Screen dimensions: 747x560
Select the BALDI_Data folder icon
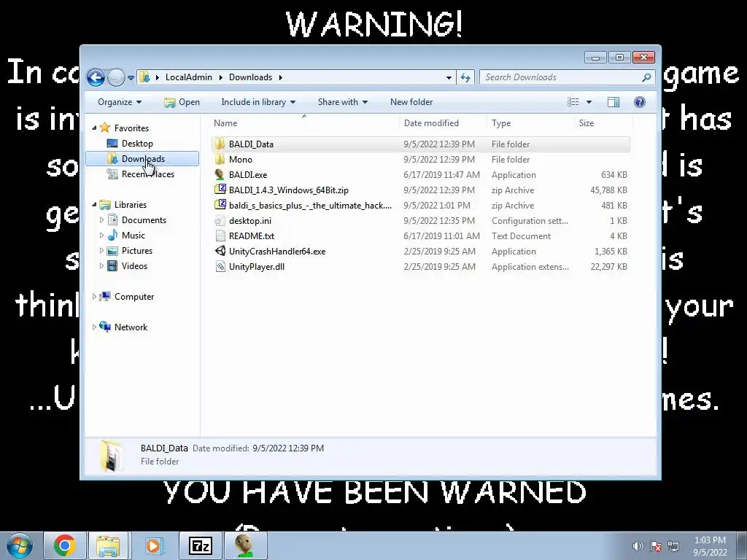220,144
